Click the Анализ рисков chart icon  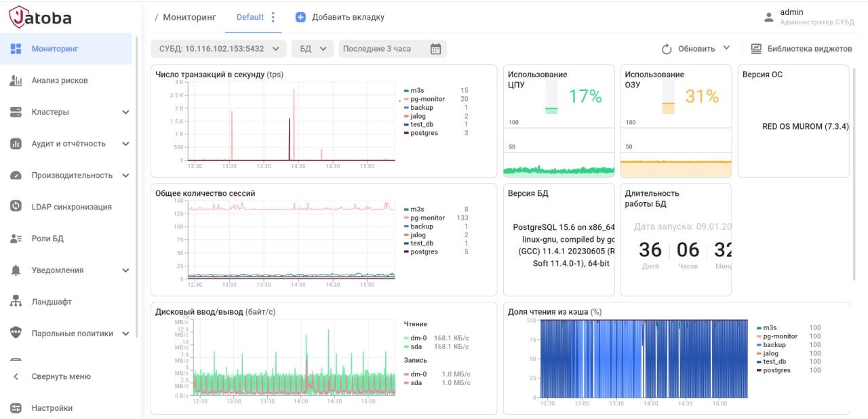[16, 81]
